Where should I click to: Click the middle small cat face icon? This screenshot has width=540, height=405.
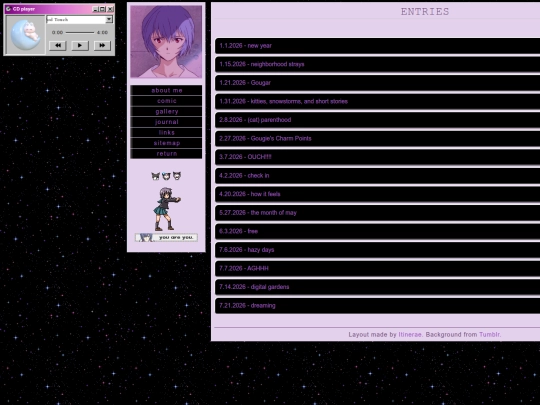click(166, 176)
